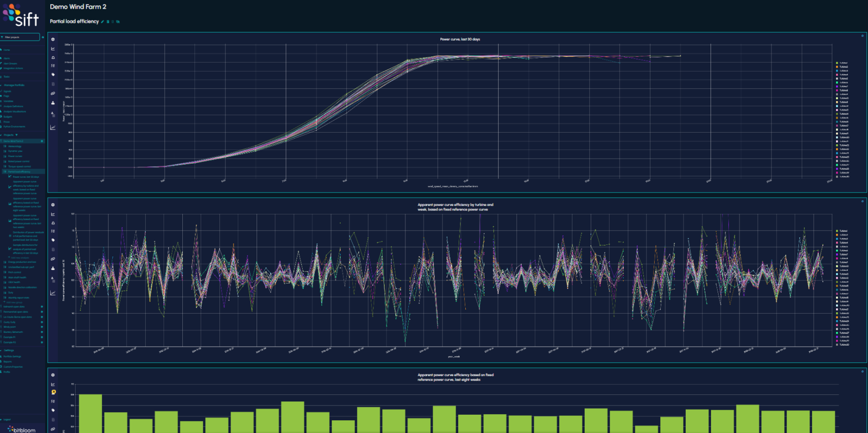Screen dimensions: 868x433
Task: Click pencil edit icon beside Partial load efficiency
Action: pos(103,21)
